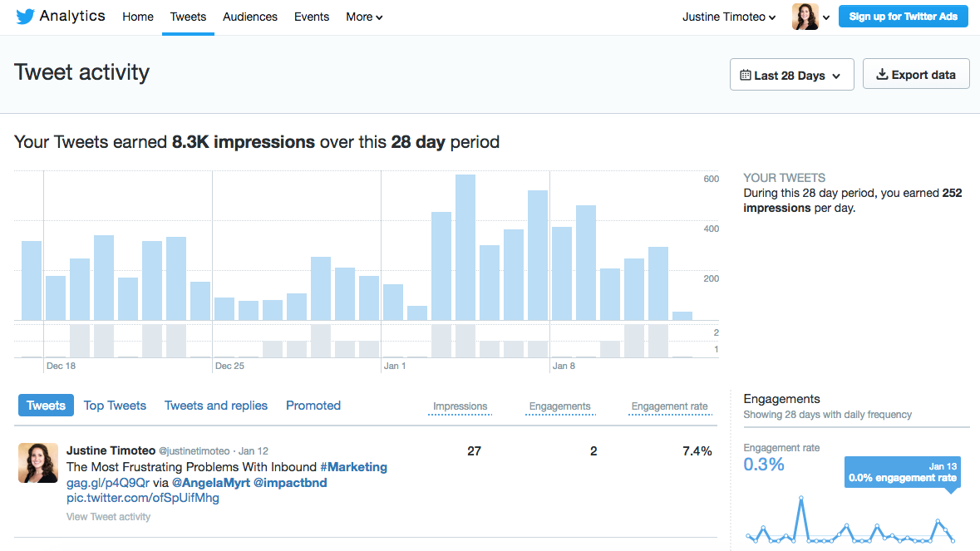Click the tallest impressions bar in chart

pyautogui.click(x=465, y=248)
